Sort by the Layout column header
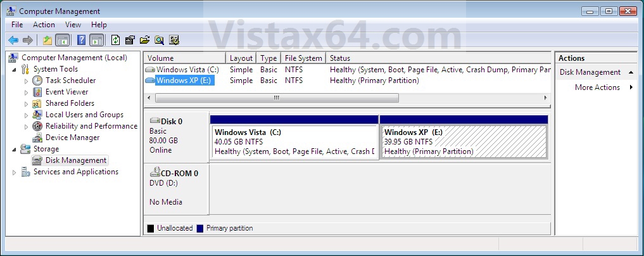Viewport: 644px width, 256px height. [x=241, y=58]
